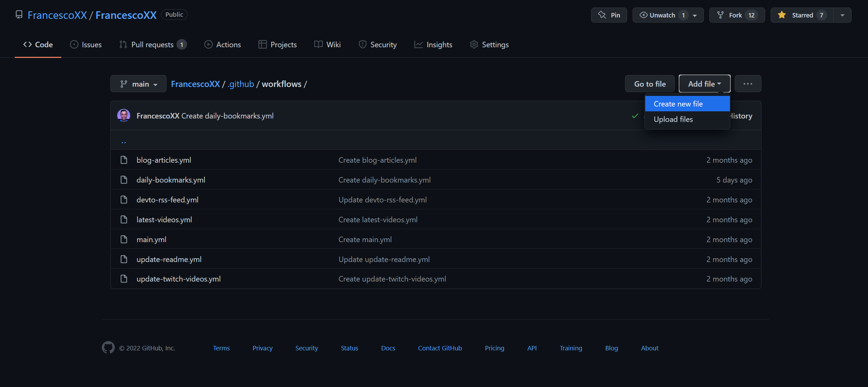Click file icon next to update-readme.yml
This screenshot has width=868, height=387.
click(124, 259)
